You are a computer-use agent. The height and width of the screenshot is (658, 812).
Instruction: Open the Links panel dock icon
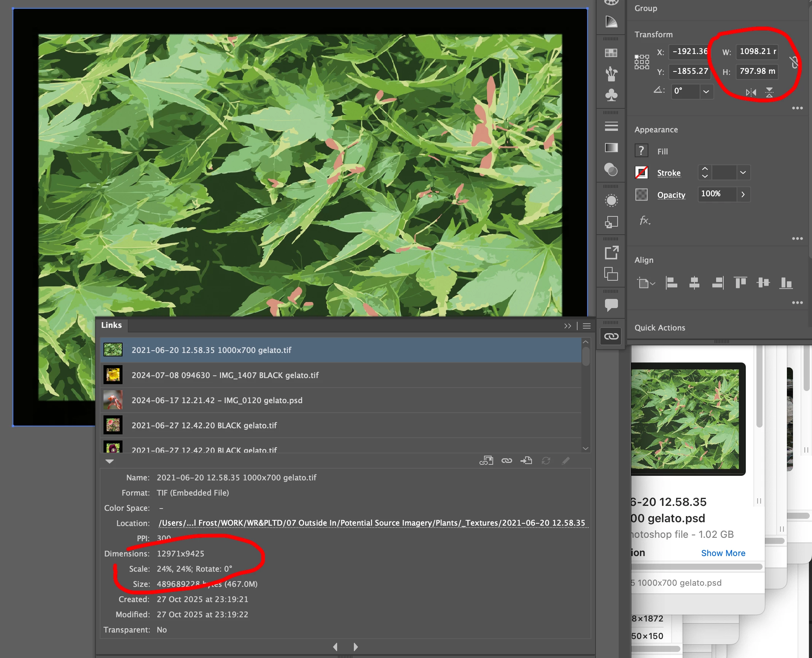click(611, 336)
